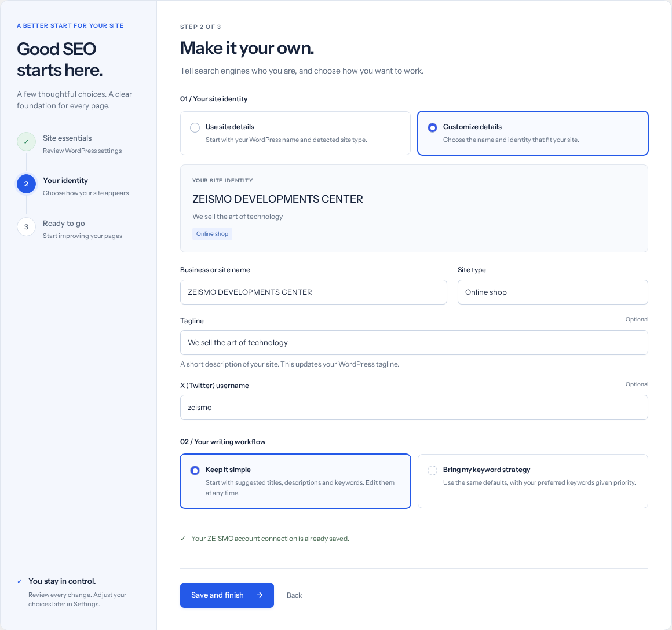
Task: Click the Business or site name field
Action: [x=313, y=292]
